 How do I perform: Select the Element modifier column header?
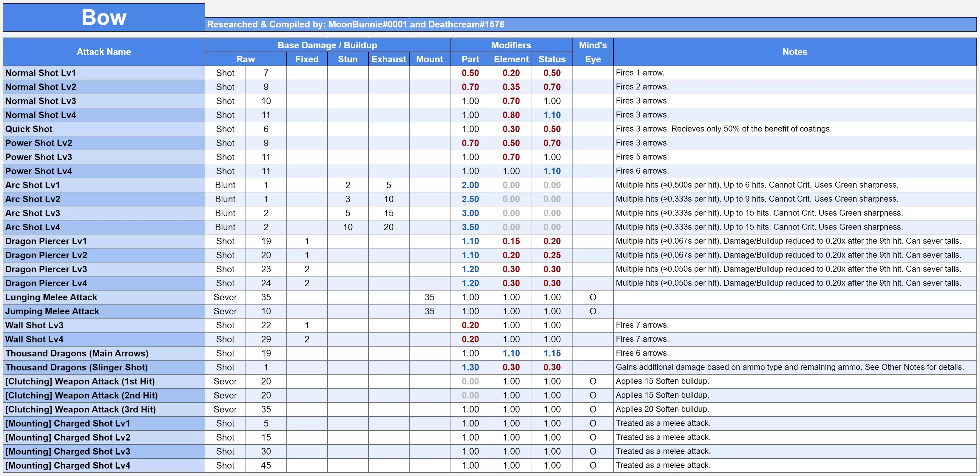point(511,59)
